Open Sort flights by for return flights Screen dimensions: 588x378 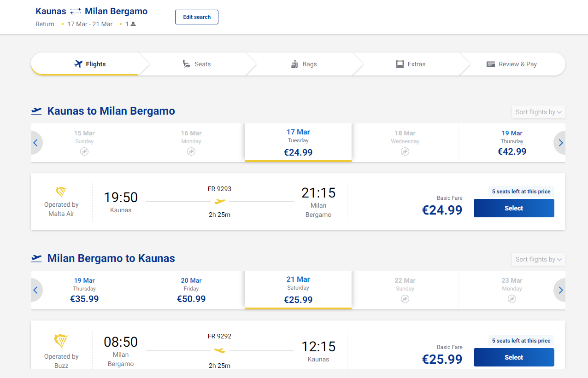pyautogui.click(x=538, y=259)
